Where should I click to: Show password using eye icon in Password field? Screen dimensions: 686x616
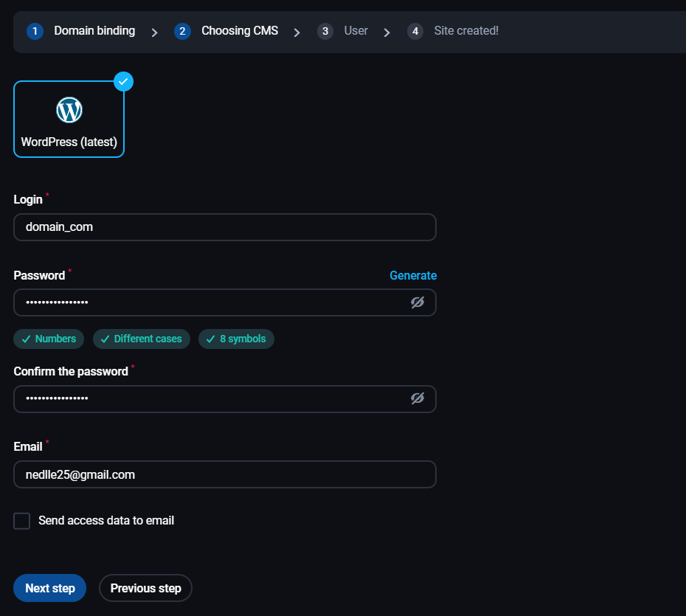418,302
